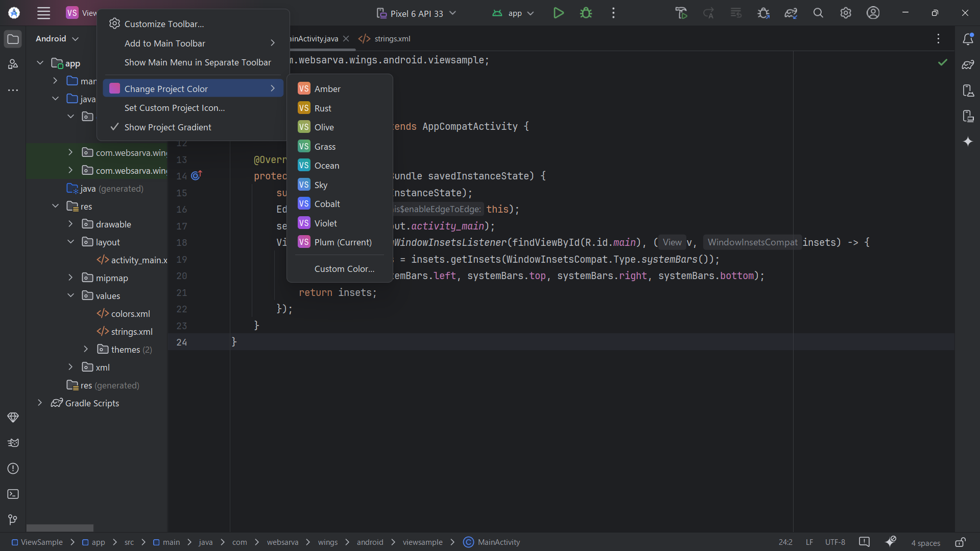Switch to the strings.xml editor tab
This screenshot has width=980, height=551.
click(x=391, y=38)
